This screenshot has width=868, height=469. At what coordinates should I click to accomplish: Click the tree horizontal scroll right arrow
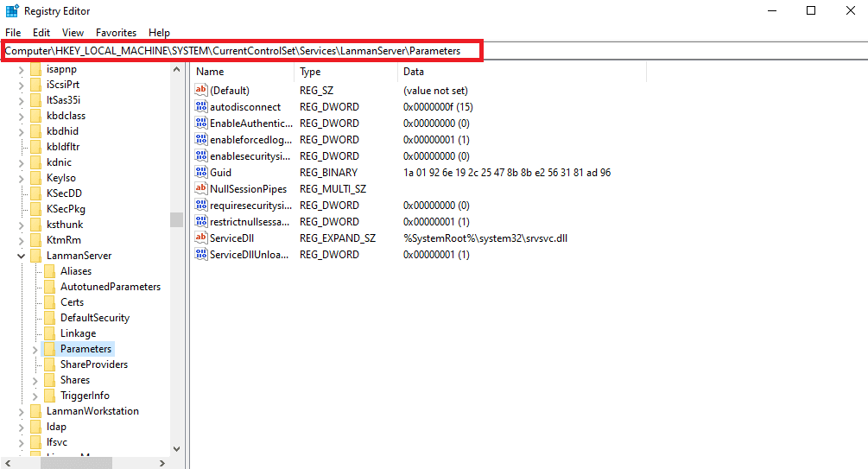[x=162, y=463]
